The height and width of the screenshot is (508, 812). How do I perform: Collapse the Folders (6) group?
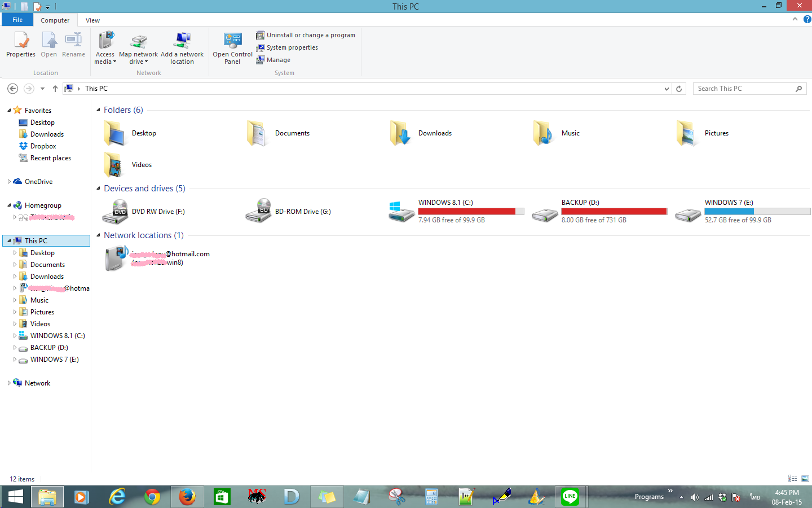pos(99,110)
